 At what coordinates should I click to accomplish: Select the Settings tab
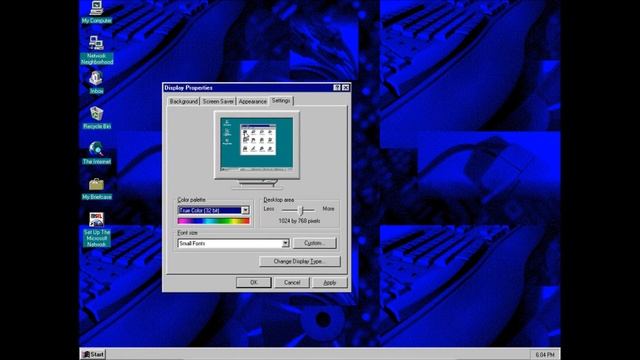click(x=281, y=100)
